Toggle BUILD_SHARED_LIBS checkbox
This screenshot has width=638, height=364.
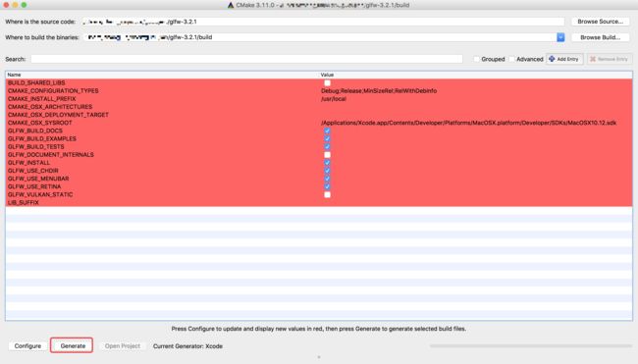327,83
